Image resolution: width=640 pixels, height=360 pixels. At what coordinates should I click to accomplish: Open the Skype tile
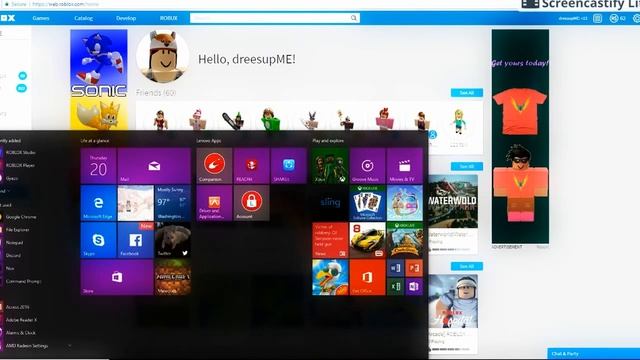pos(98,240)
